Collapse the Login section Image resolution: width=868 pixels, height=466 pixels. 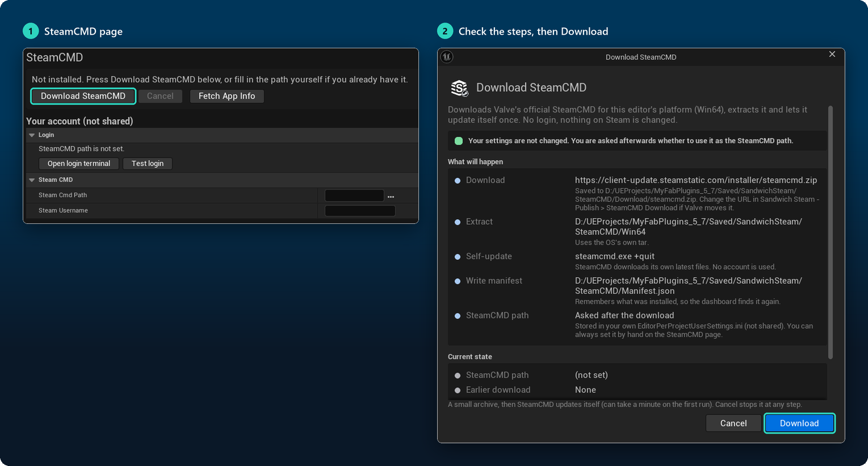pyautogui.click(x=32, y=135)
